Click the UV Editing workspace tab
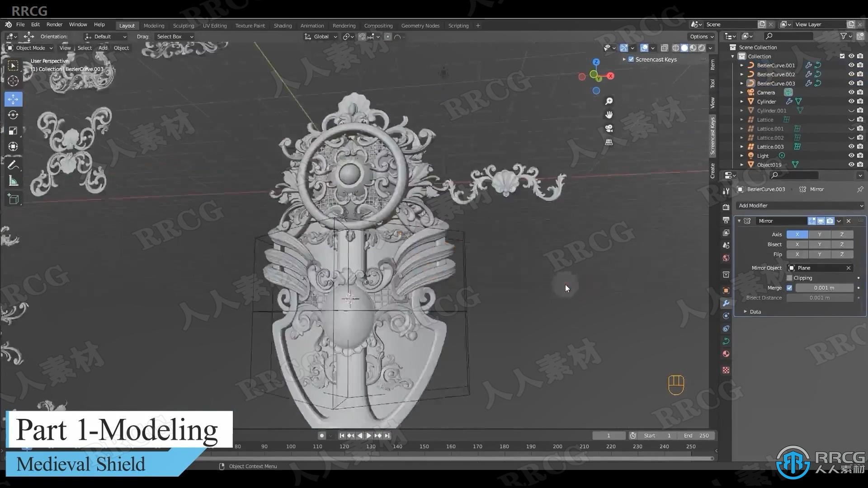This screenshot has width=868, height=488. point(214,25)
